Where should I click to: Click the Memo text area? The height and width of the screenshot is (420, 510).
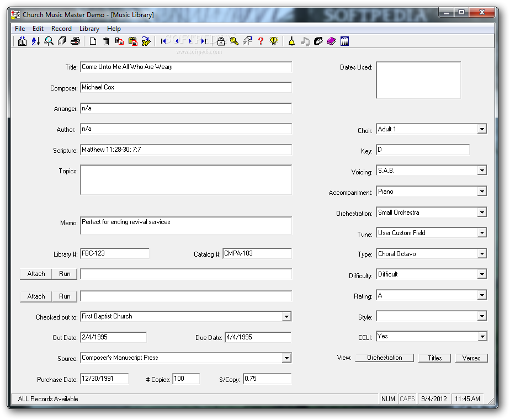click(x=186, y=225)
